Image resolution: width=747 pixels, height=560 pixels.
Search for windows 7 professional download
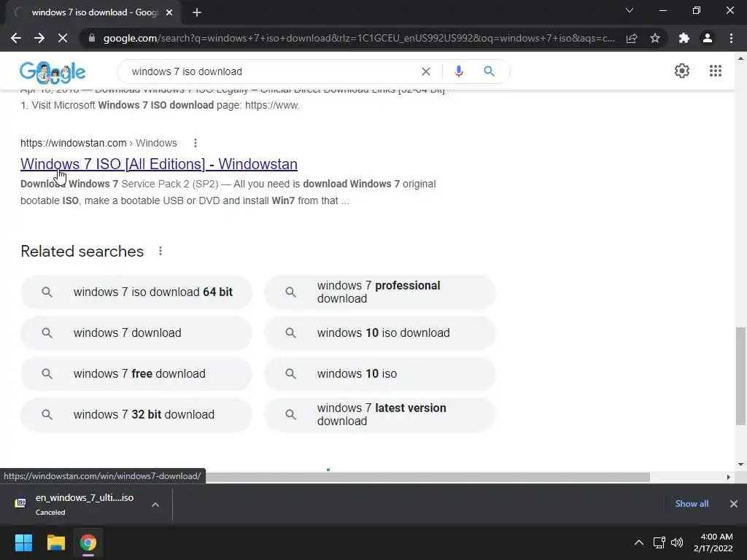click(380, 292)
